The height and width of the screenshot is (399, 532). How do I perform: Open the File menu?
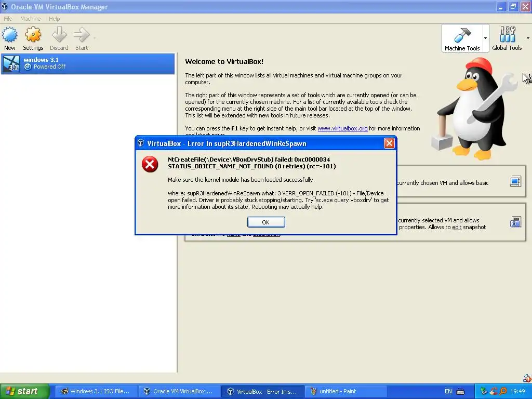(8, 19)
